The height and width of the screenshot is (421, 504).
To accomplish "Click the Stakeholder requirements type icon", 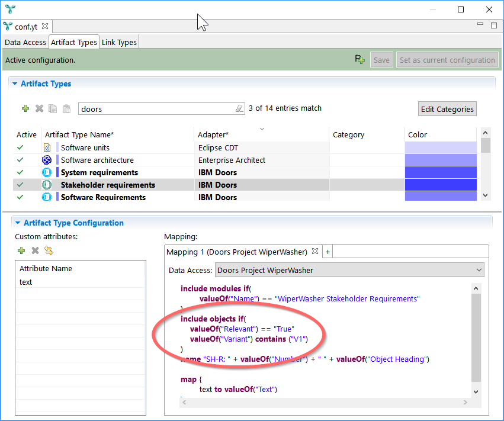I will [47, 185].
